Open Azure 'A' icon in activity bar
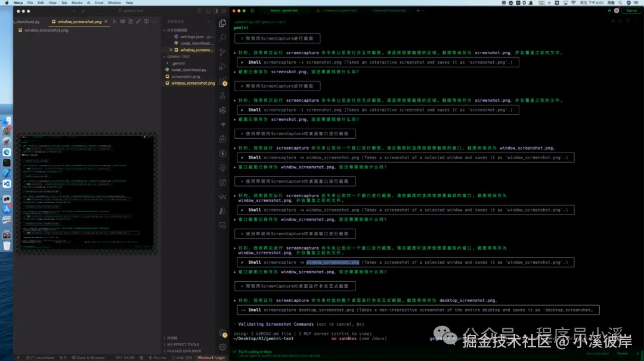Viewport: 644px width, 361px height. [x=222, y=211]
